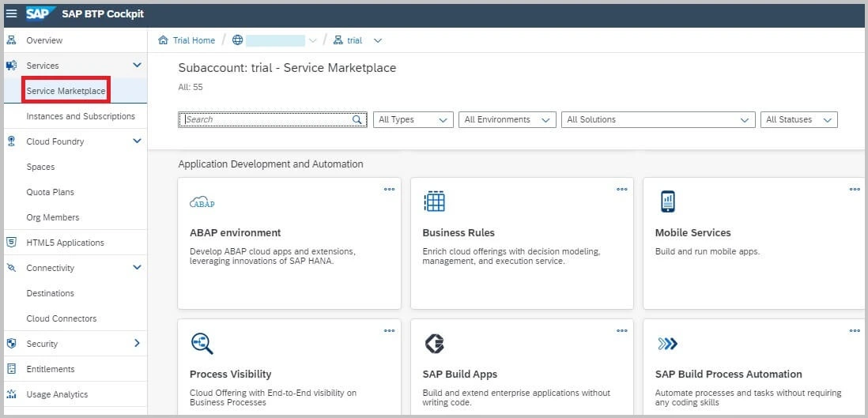
Task: Click the Entitlements sidebar icon
Action: (x=11, y=369)
